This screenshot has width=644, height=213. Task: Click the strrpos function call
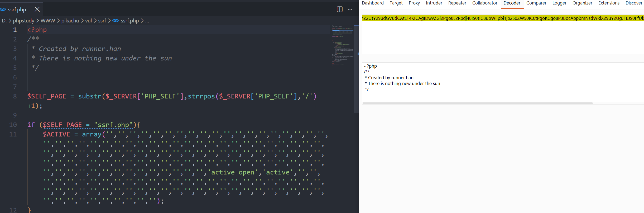pos(201,96)
